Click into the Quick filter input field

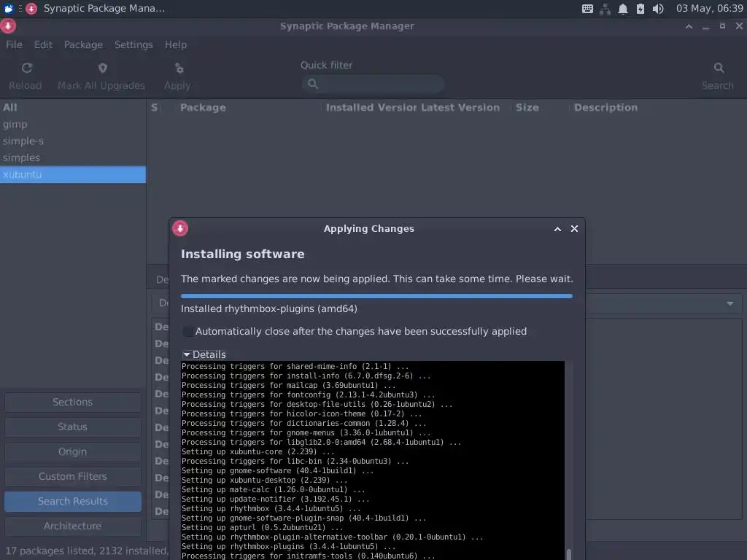click(373, 84)
